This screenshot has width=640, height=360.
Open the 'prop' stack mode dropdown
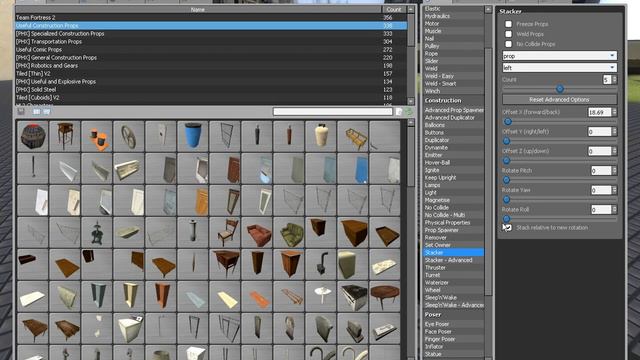pyautogui.click(x=559, y=56)
